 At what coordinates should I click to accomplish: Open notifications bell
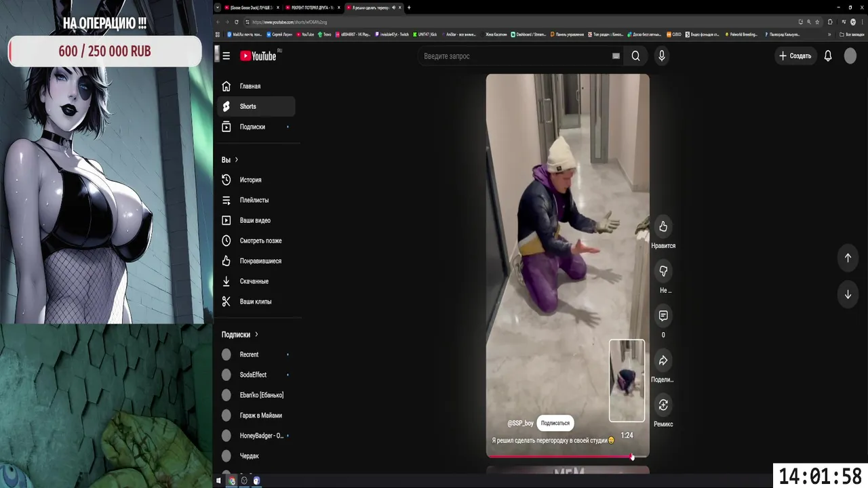[828, 56]
